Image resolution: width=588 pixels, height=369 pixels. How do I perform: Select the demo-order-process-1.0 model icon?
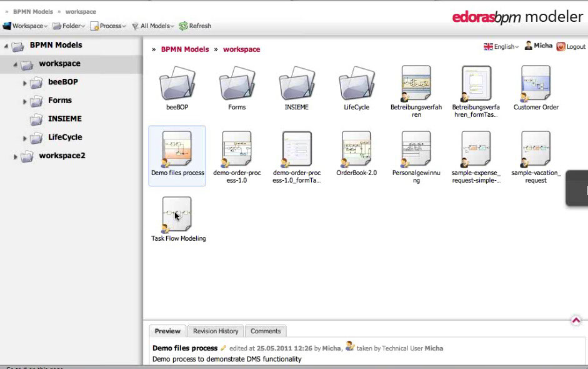[236, 149]
